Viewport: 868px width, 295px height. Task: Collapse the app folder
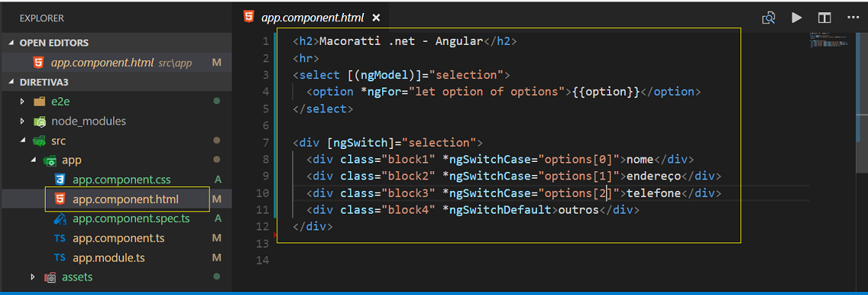pyautogui.click(x=33, y=160)
